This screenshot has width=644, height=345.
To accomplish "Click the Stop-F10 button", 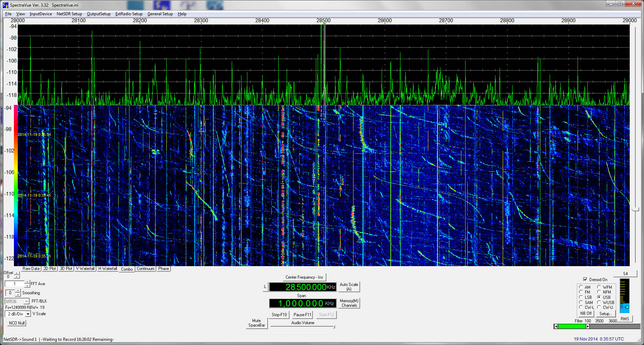I will pyautogui.click(x=279, y=315).
